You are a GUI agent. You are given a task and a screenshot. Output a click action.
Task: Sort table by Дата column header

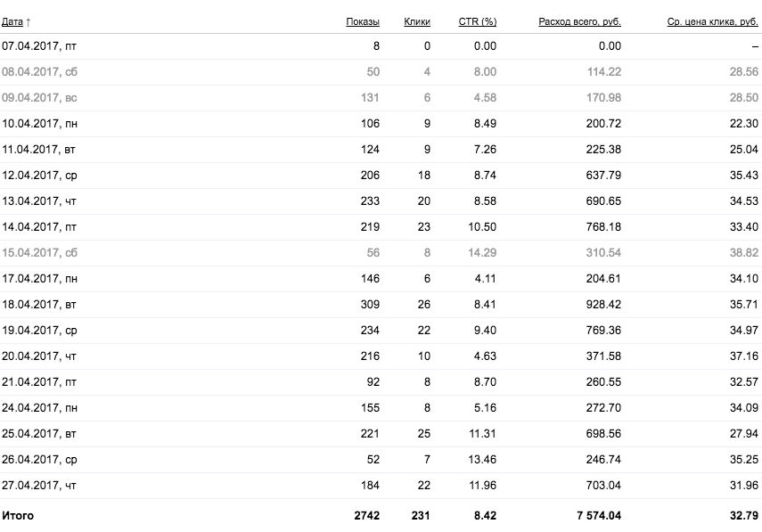(12, 22)
